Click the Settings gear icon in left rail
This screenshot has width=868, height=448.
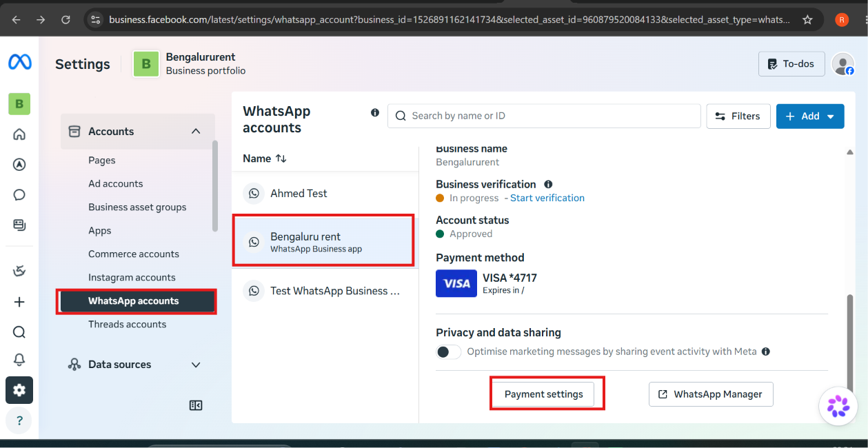point(19,390)
